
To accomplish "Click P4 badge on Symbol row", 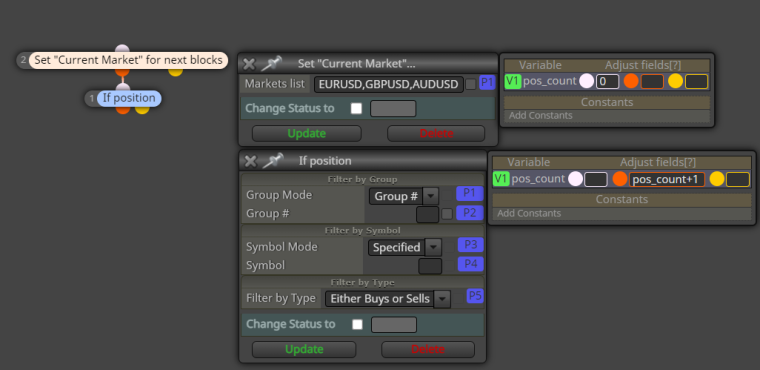I will 471,264.
